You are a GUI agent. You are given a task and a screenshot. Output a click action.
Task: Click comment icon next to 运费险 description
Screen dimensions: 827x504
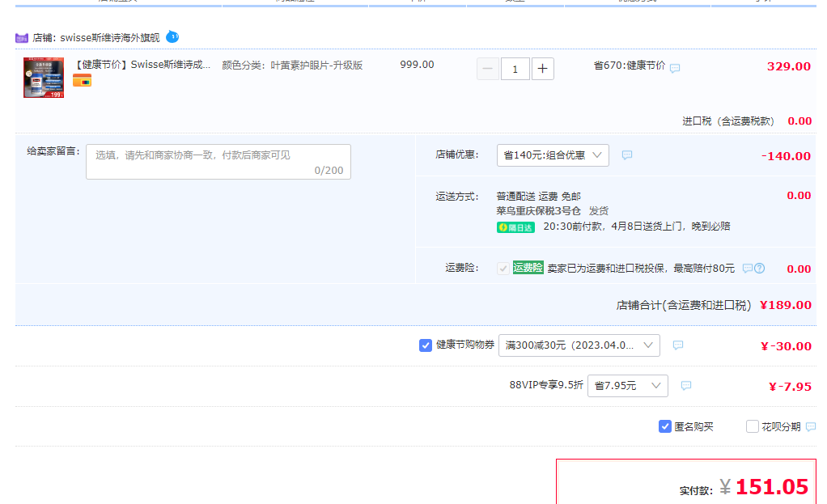coord(747,269)
